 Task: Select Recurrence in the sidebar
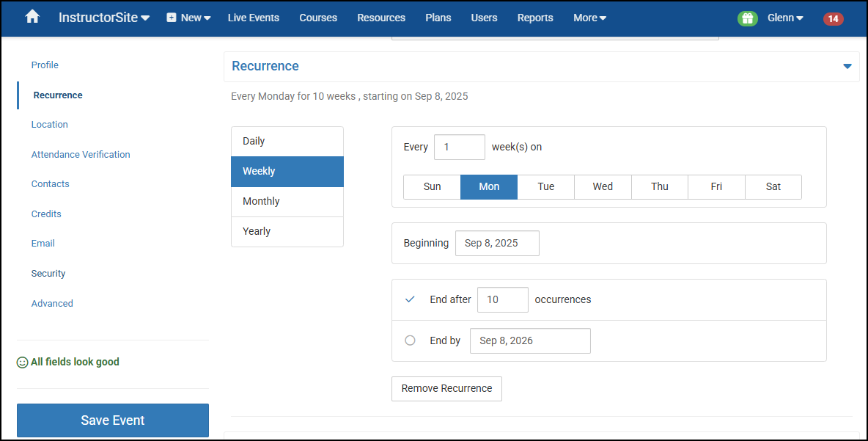[58, 95]
